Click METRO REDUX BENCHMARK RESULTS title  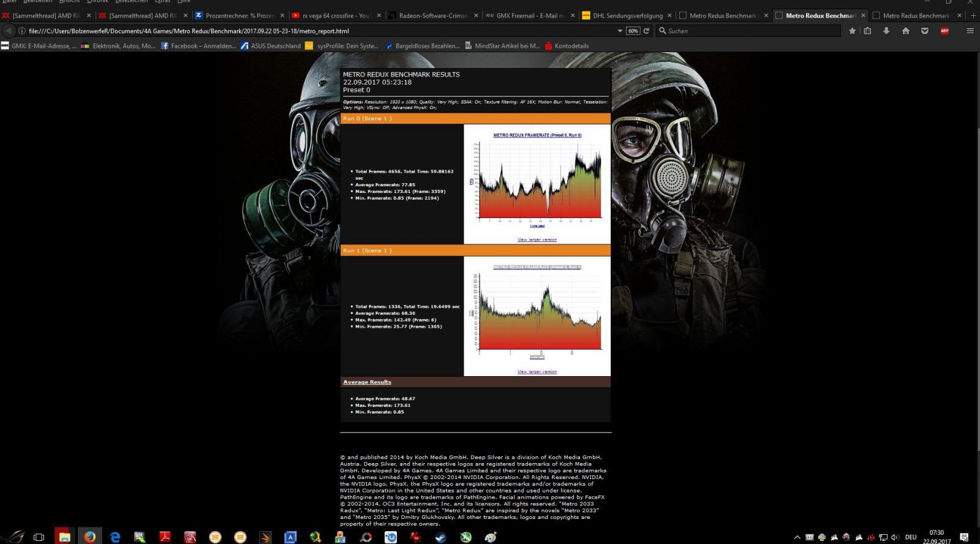(x=401, y=74)
